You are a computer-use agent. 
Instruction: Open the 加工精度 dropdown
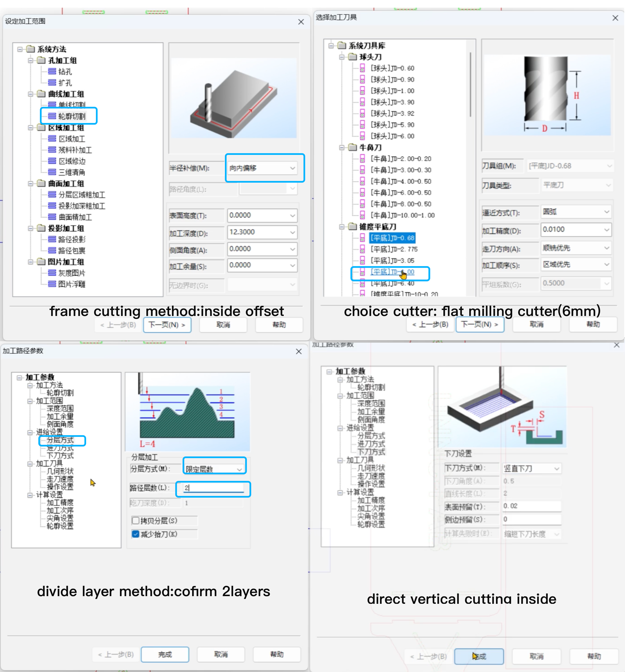point(576,230)
